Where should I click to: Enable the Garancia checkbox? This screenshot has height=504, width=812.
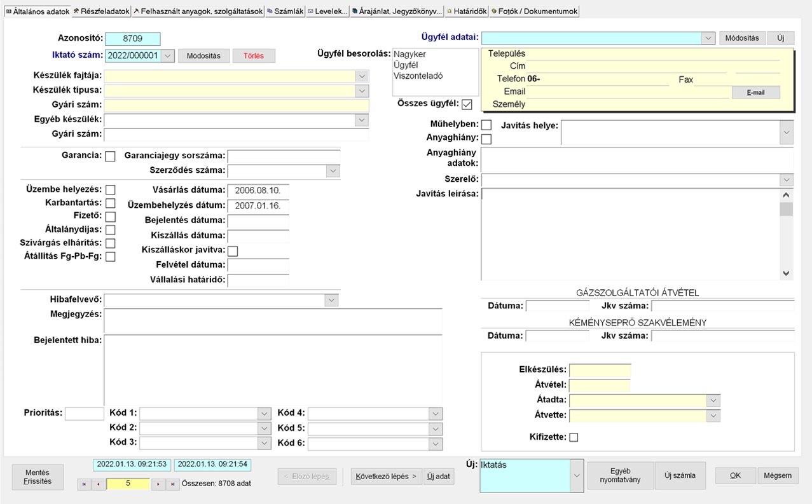[110, 156]
